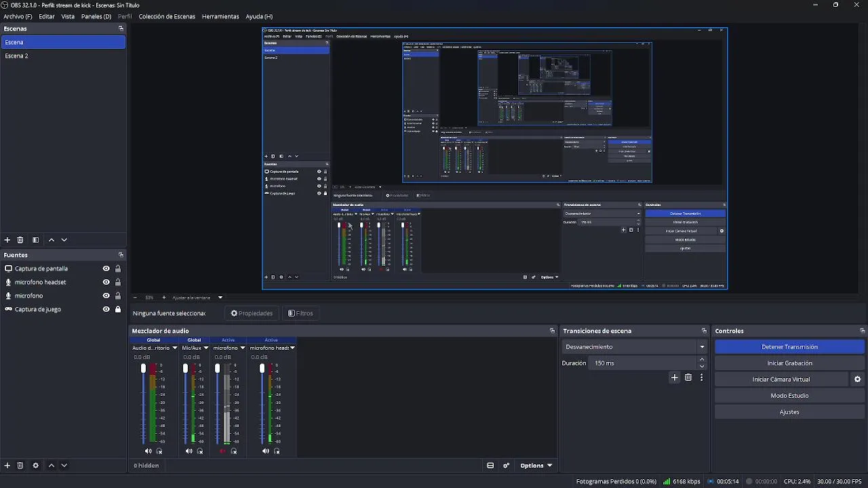Open transition properties three-dot menu
Screen dimensions: 868x488
[701, 378]
